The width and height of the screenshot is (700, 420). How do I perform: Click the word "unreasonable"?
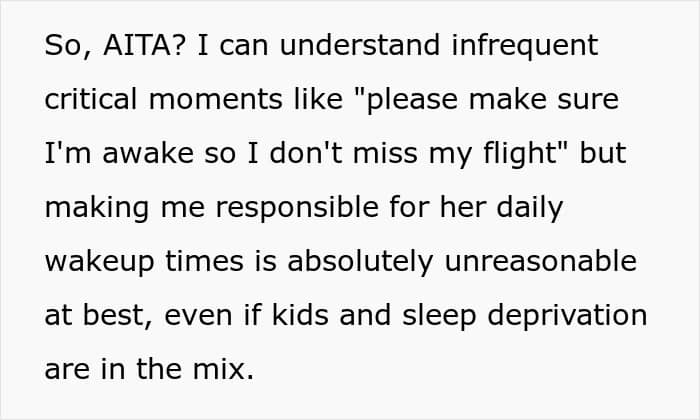pos(541,261)
